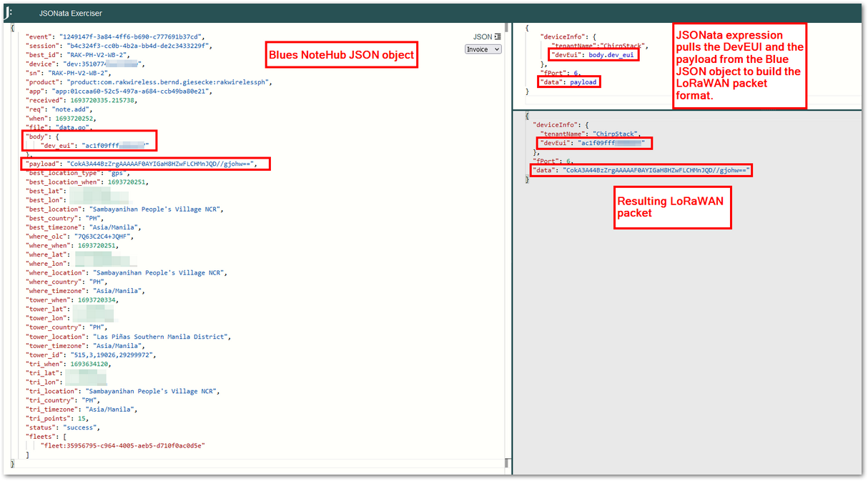Screen dimensions: 868x481
Task: Click the JSON format icon beside the JSON label
Action: coord(497,36)
